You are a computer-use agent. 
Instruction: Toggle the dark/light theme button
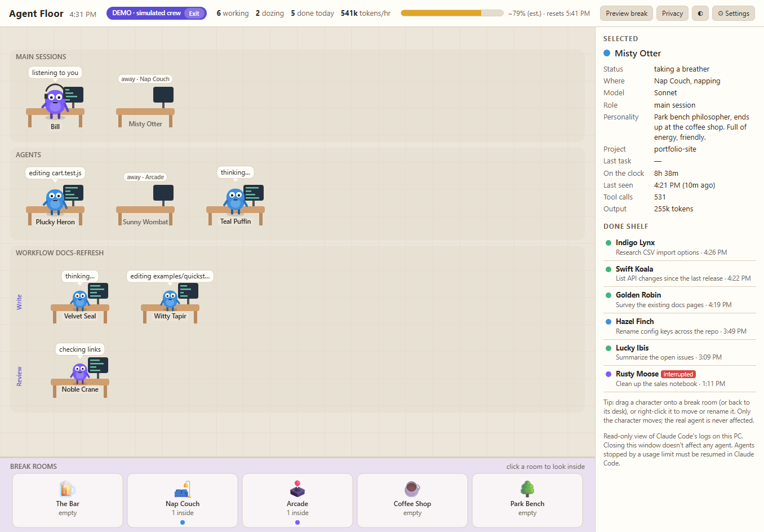point(700,14)
